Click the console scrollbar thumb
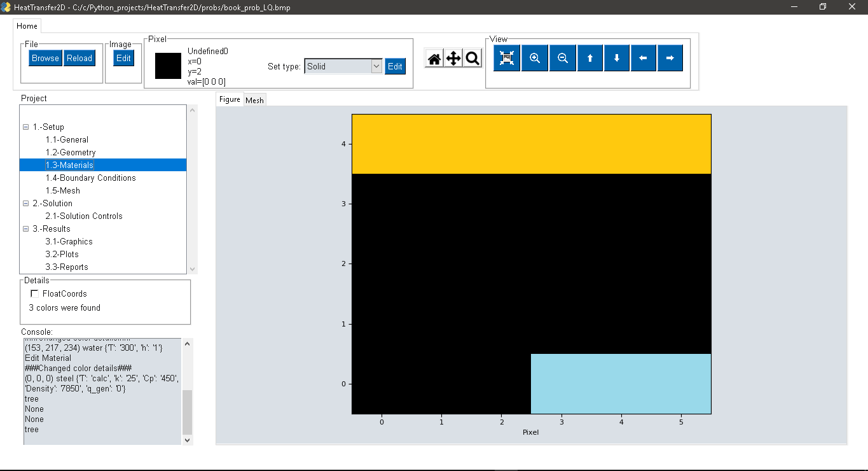The image size is (868, 471). tap(188, 412)
